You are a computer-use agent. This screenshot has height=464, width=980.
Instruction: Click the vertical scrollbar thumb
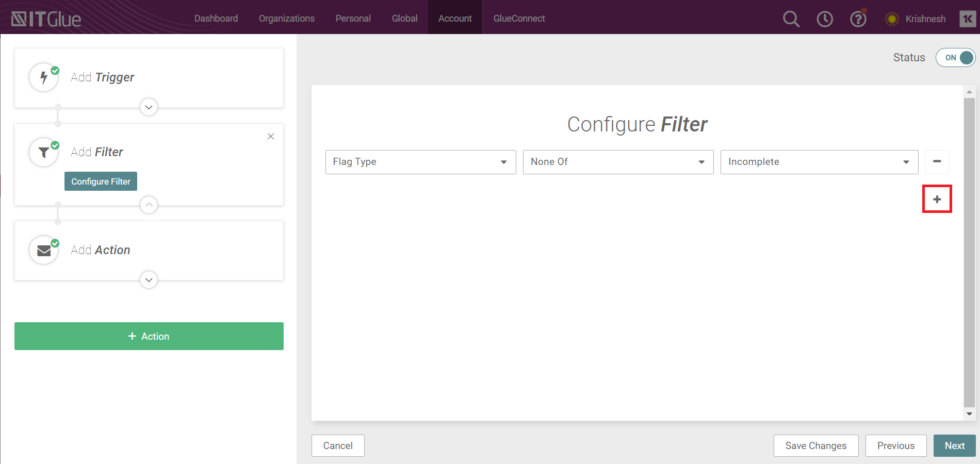(x=970, y=253)
